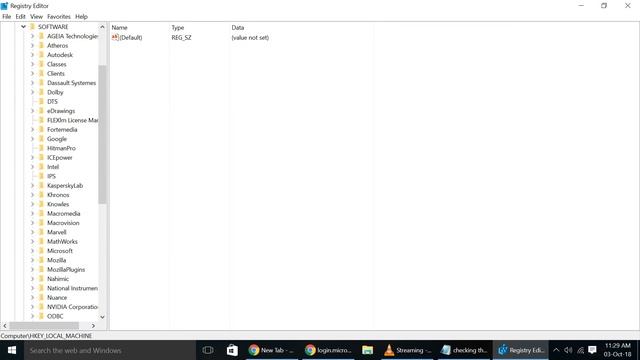640x360 pixels.
Task: Open the Edit menu
Action: 20,17
